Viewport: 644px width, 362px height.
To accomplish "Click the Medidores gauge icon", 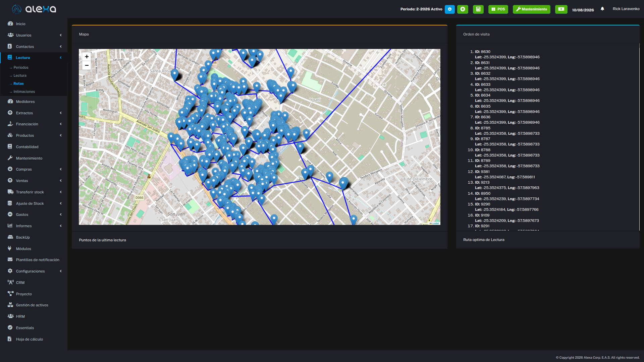I will click(x=10, y=102).
